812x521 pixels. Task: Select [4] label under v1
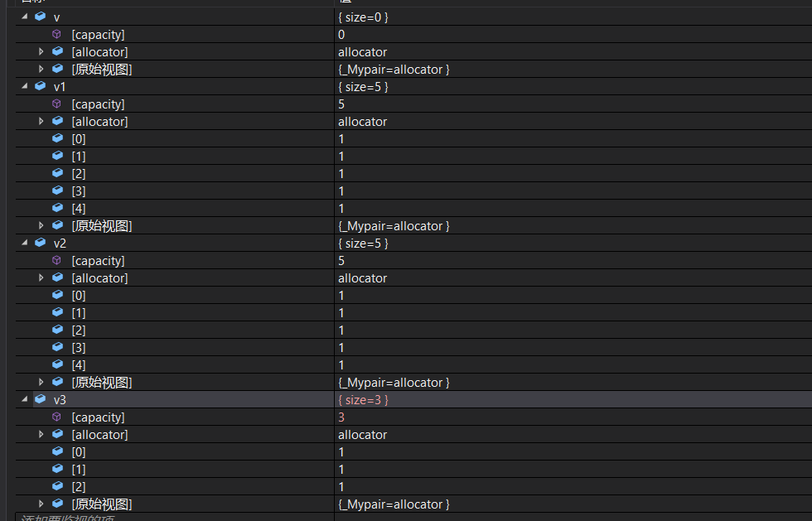pyautogui.click(x=78, y=208)
